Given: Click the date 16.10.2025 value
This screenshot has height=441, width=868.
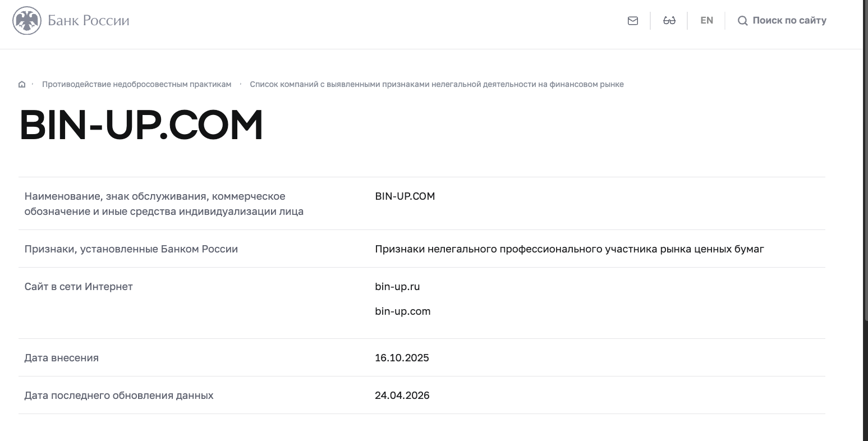Looking at the screenshot, I should coord(402,358).
